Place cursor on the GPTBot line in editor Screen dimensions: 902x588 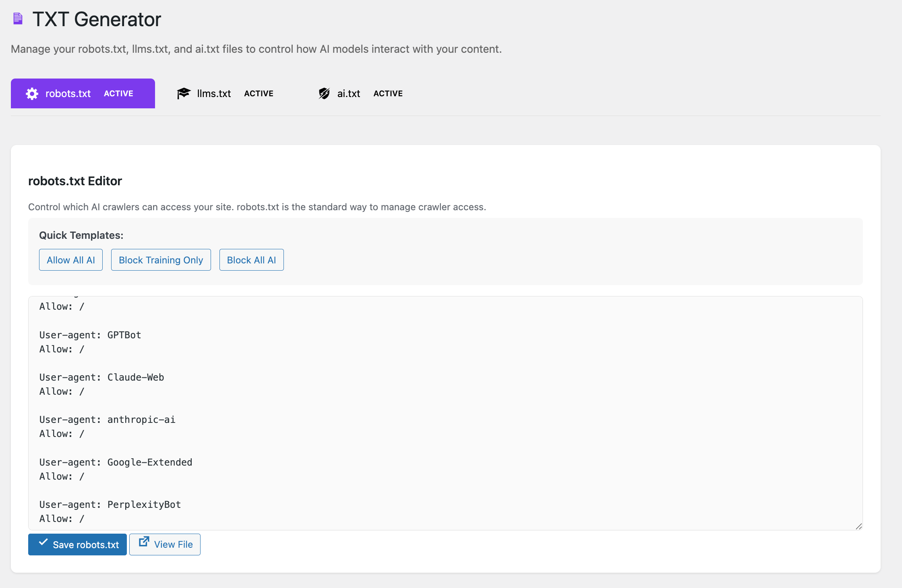pyautogui.click(x=90, y=335)
